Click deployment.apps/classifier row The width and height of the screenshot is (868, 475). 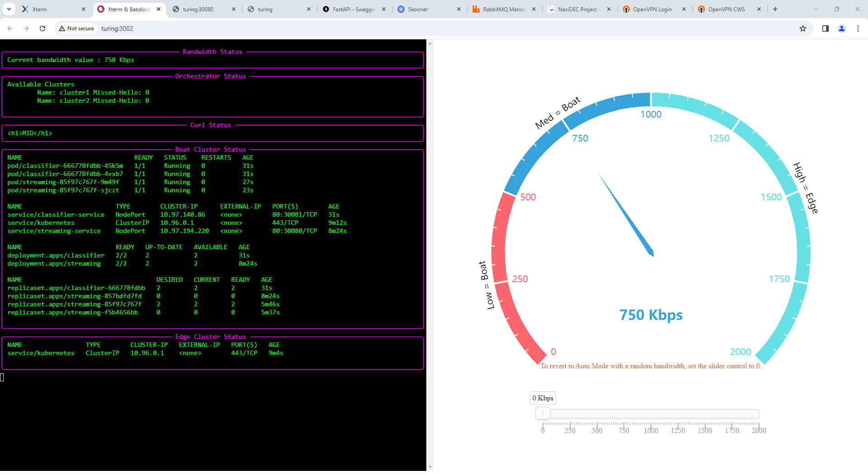tap(128, 255)
